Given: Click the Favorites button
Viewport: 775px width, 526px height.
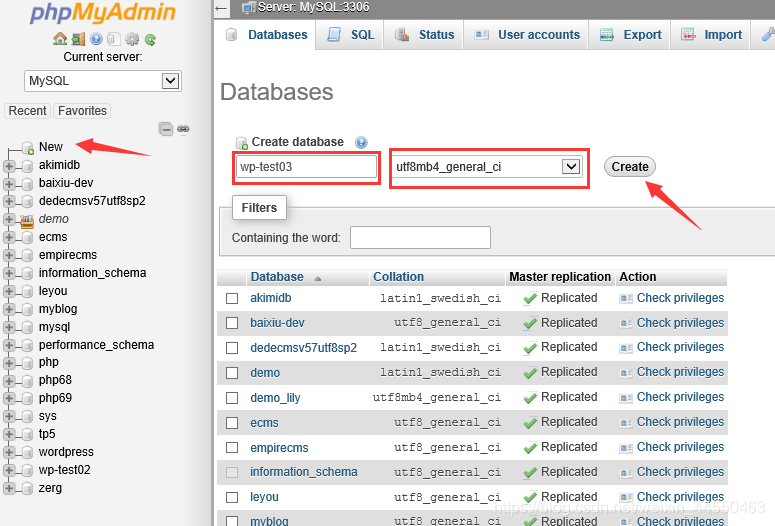Looking at the screenshot, I should tap(82, 111).
